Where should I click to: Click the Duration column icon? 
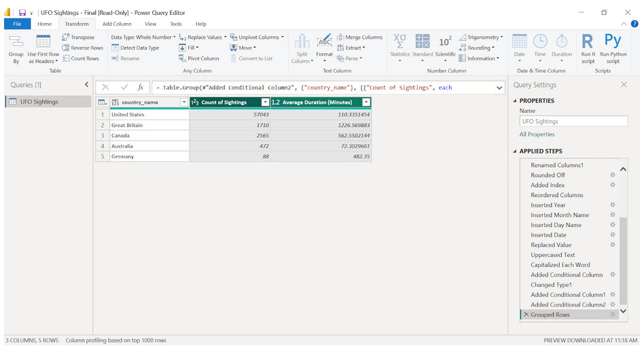coord(561,41)
